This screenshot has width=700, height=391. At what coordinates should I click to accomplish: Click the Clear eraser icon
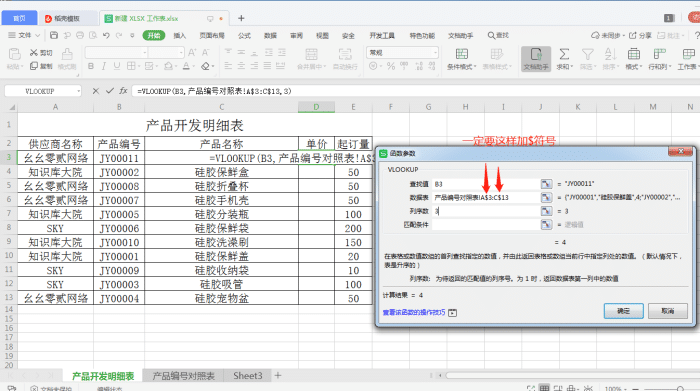point(205,66)
